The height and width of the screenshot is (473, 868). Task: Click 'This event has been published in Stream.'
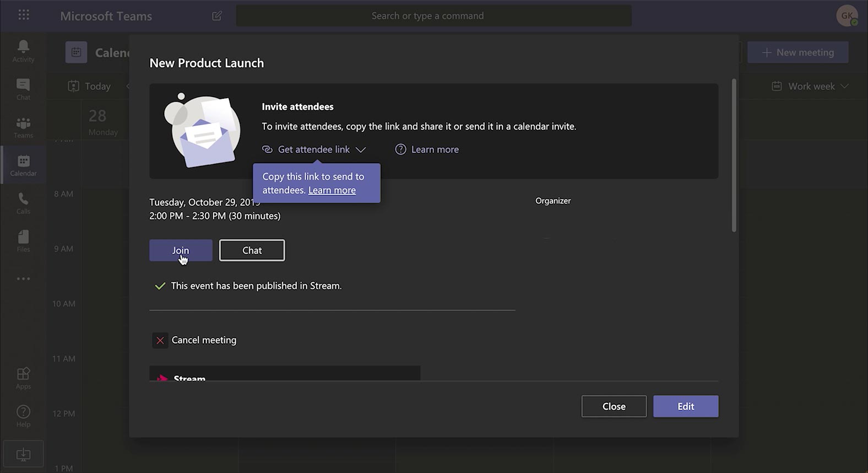pos(256,286)
